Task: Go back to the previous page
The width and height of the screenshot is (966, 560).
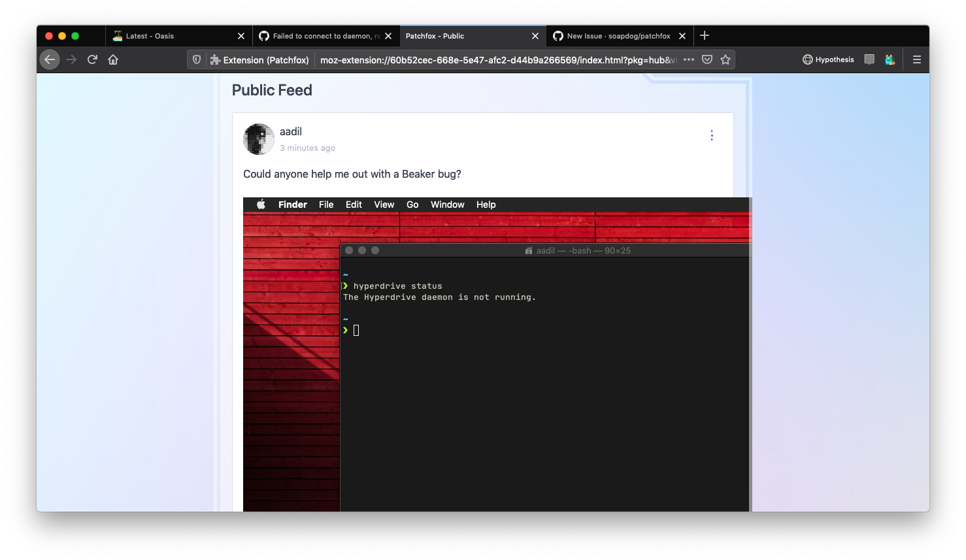Action: [x=50, y=59]
